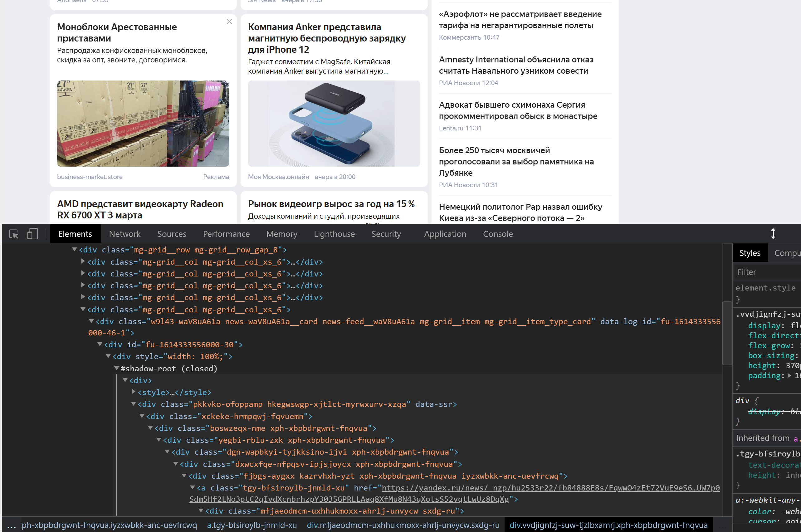Open the Console panel
This screenshot has height=532, width=801.
[x=497, y=234]
